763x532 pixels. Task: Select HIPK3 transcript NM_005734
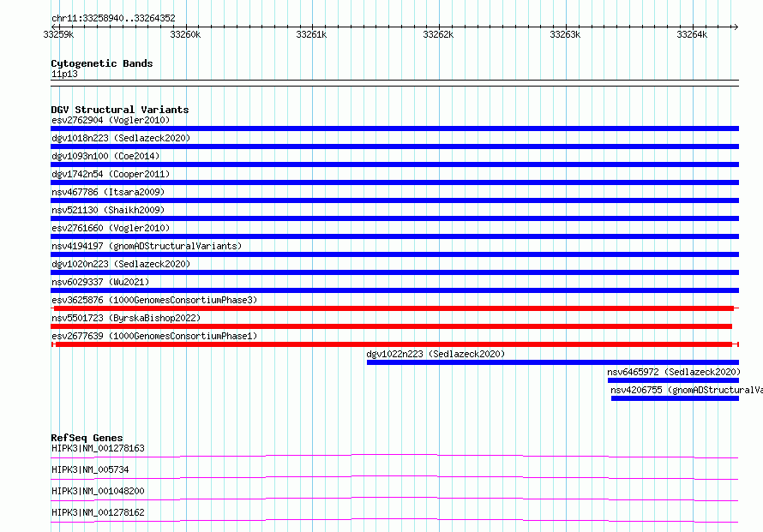[x=90, y=469]
